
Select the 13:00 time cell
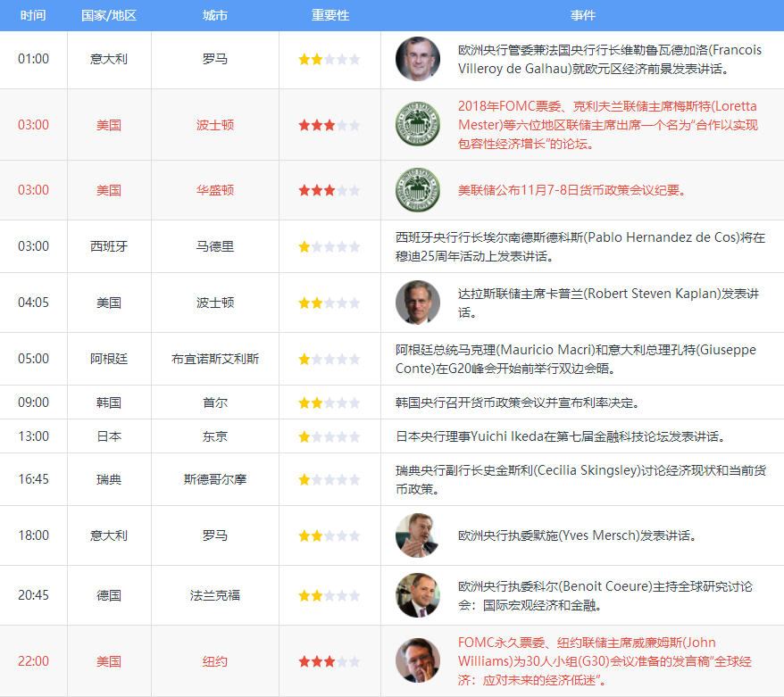(x=34, y=436)
